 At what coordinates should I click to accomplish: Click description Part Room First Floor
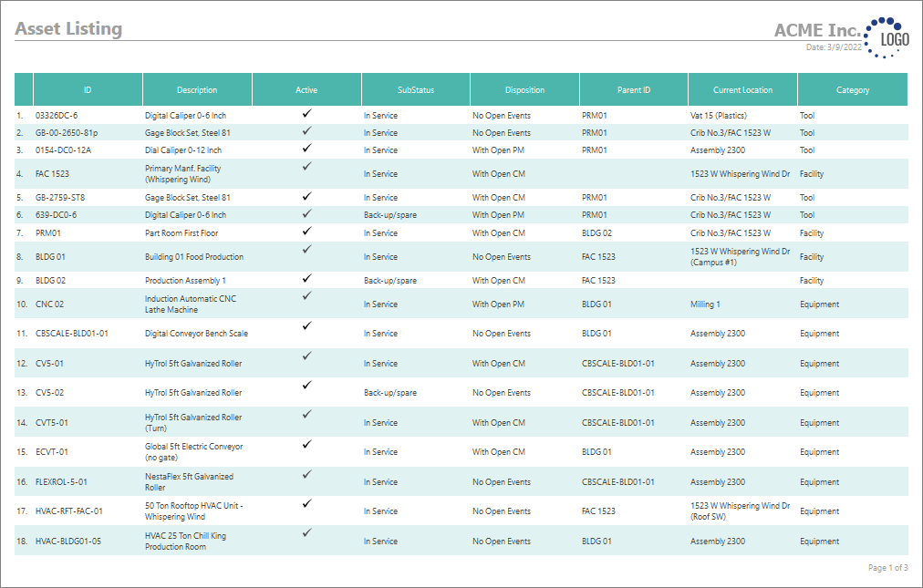tap(181, 233)
